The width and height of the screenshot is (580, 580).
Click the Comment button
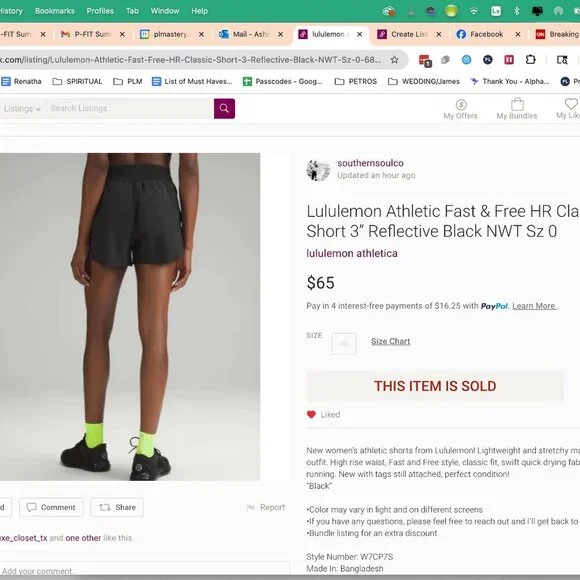(51, 507)
